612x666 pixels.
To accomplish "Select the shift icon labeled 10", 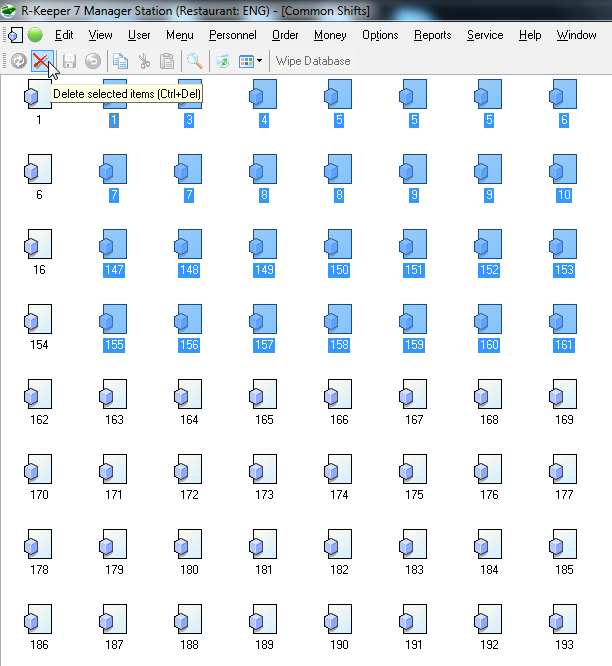I will click(x=563, y=169).
